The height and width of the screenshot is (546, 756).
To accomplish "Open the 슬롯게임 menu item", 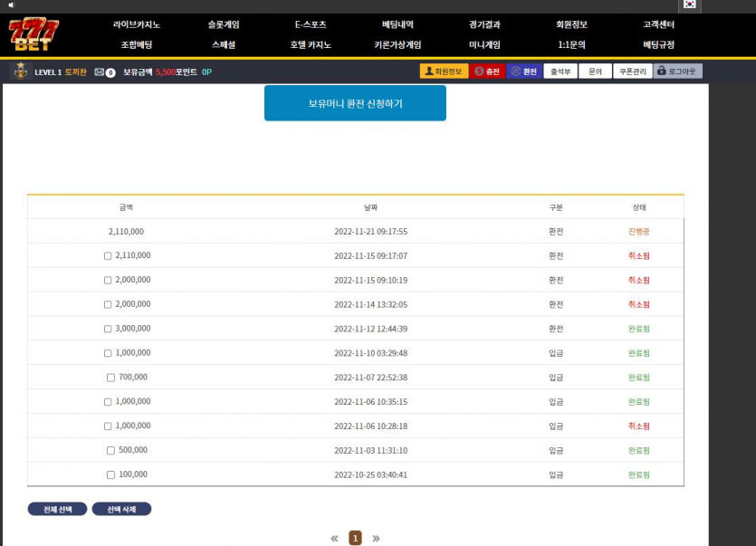I will click(x=224, y=24).
